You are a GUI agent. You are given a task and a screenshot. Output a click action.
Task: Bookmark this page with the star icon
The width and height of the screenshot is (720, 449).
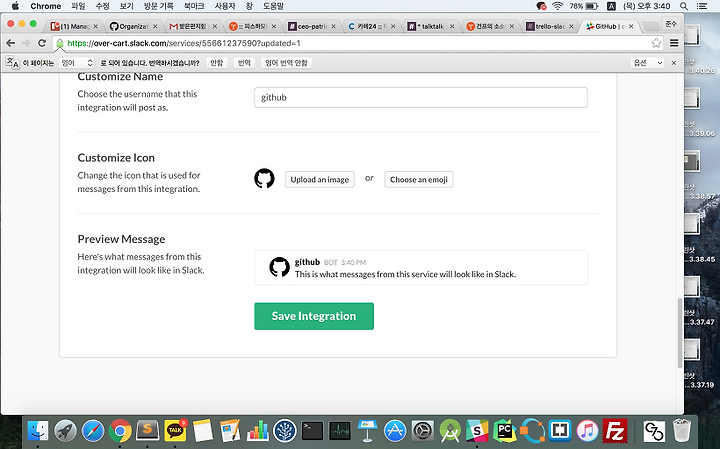point(656,43)
